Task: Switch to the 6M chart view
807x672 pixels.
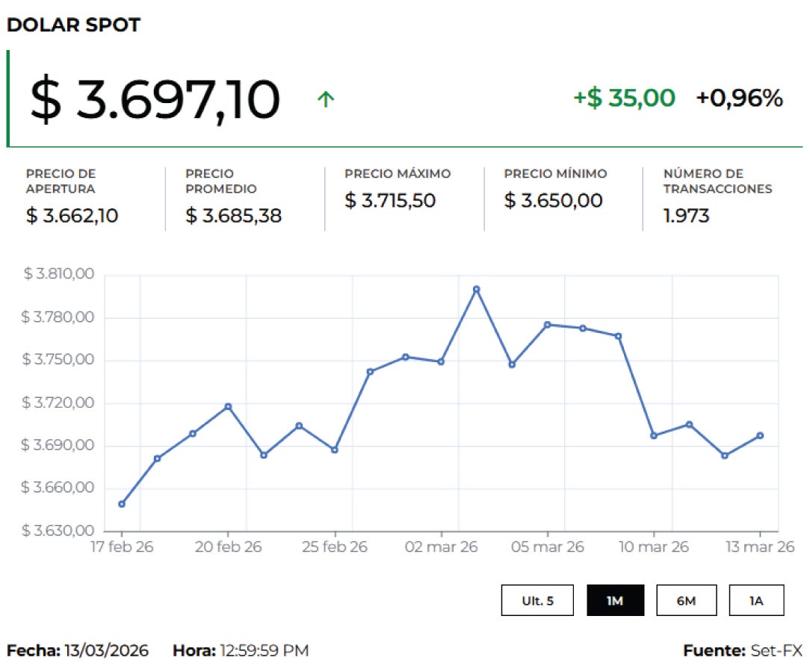Action: point(687,600)
